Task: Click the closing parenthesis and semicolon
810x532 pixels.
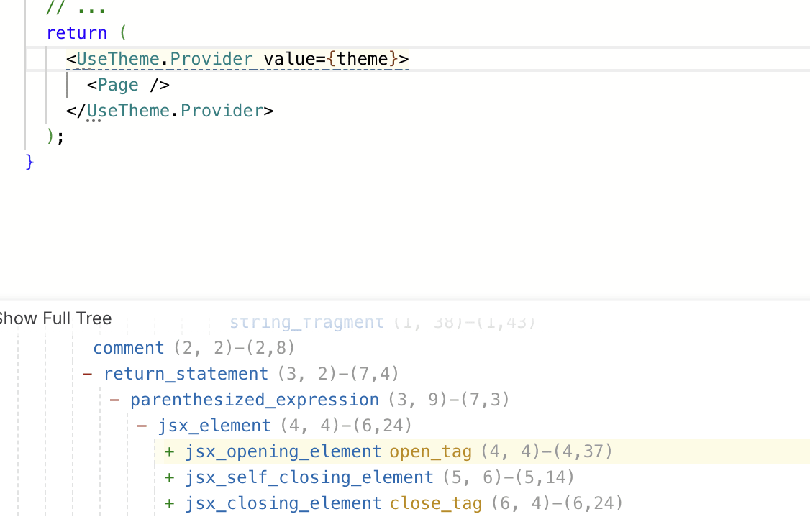Action: tap(55, 137)
